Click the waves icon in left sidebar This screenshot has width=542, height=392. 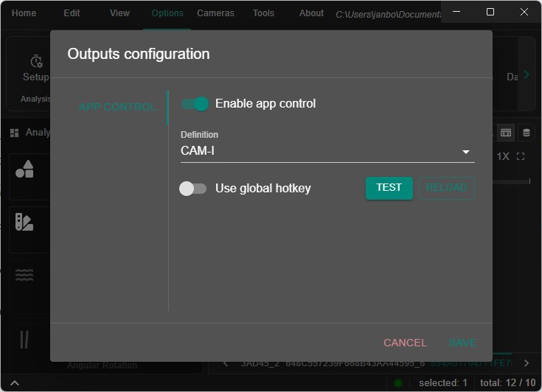point(24,275)
